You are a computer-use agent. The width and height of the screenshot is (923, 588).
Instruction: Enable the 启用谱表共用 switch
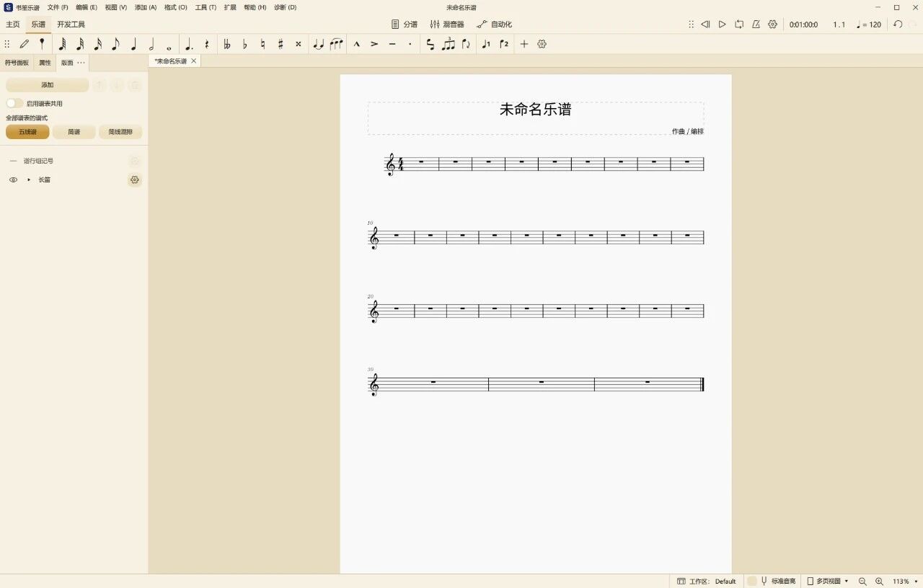14,104
